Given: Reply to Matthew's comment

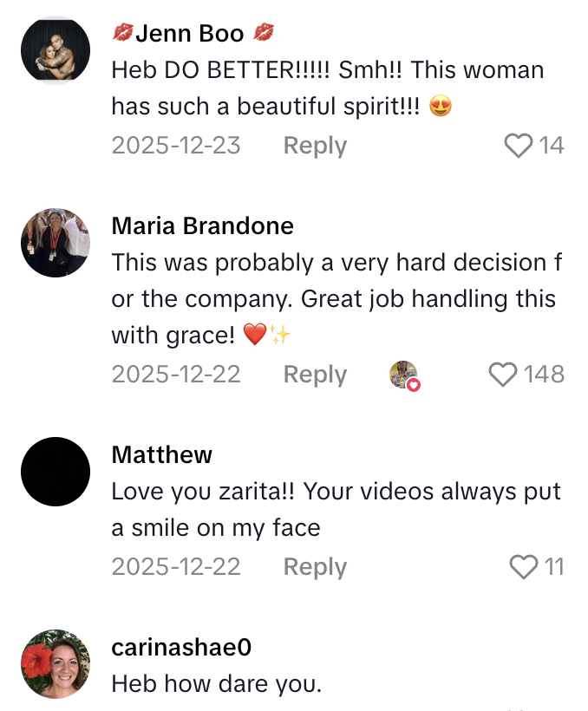Looking at the screenshot, I should pos(315,567).
